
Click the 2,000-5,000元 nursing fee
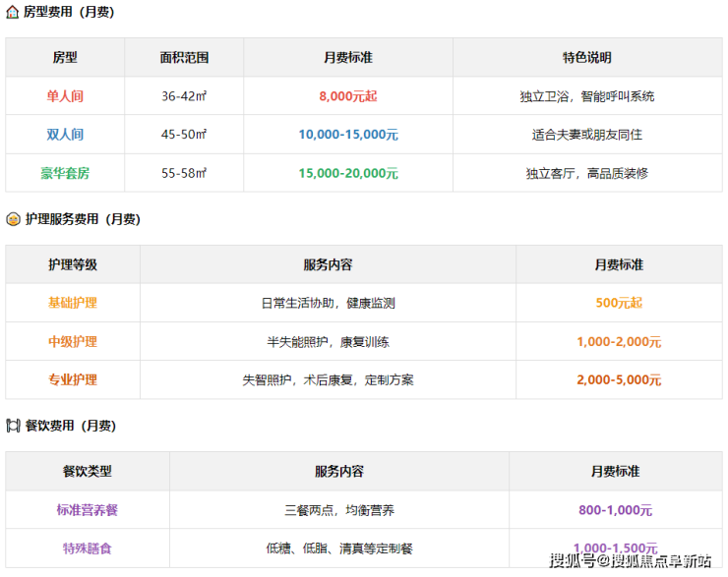[x=619, y=379]
